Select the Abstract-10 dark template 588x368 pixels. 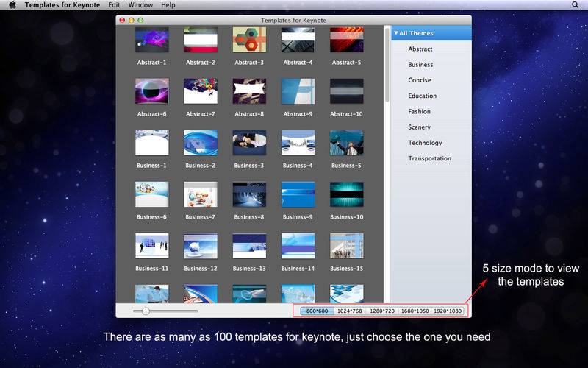point(346,91)
